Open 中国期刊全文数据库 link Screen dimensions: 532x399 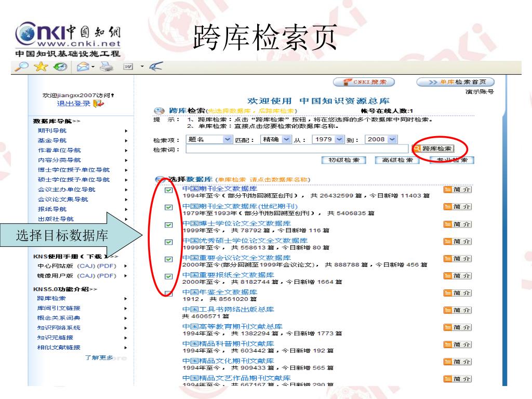tap(220, 189)
